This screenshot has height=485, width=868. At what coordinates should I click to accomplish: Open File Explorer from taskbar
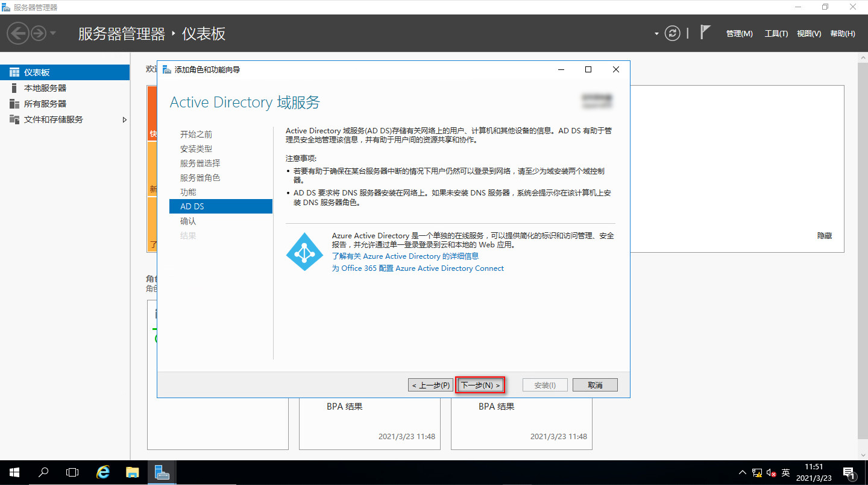click(x=132, y=472)
